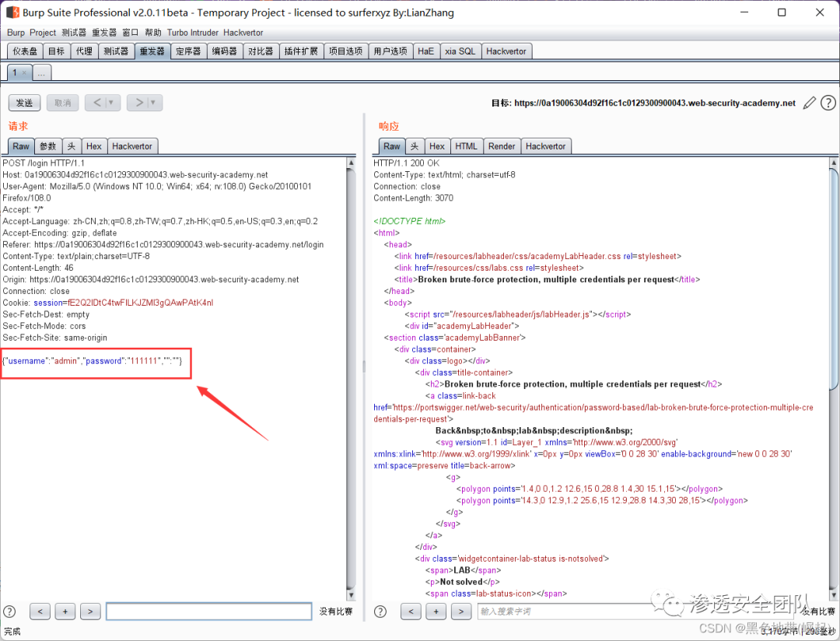Switch to the 目标 tab

[56, 51]
